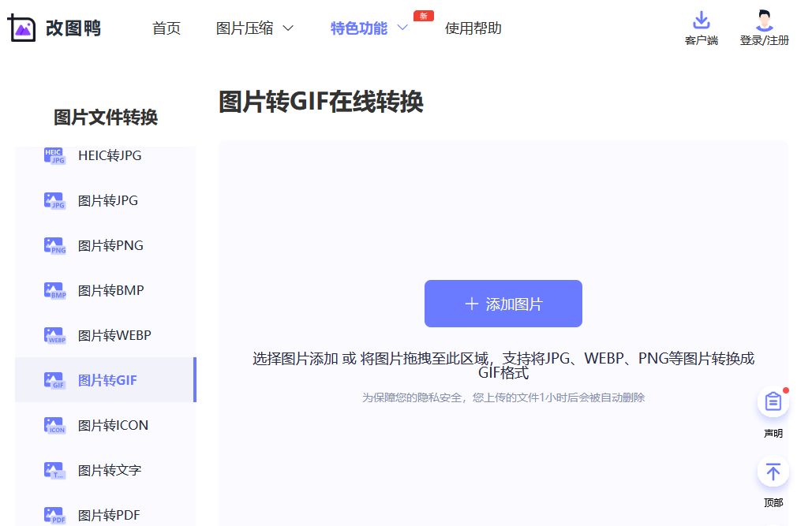Click the 声明 floating icon
Viewport: 812px width, 526px height.
coord(773,401)
